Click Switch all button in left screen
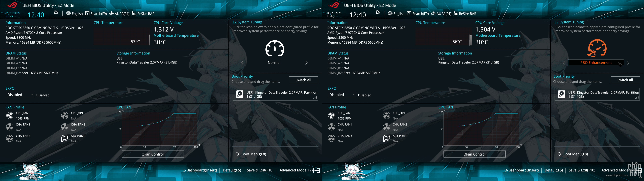This screenshot has height=181, width=644. tap(303, 80)
